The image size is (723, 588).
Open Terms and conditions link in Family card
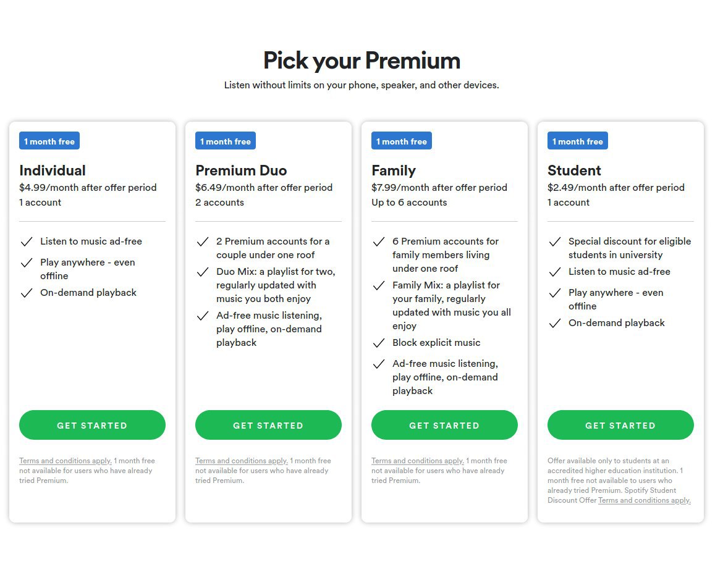pyautogui.click(x=418, y=461)
